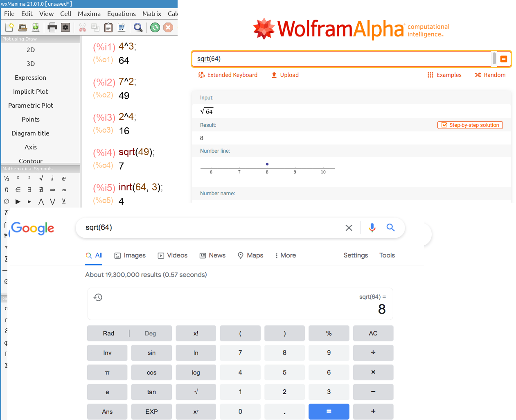Open calculator history with the clock icon
This screenshot has width=516, height=420.
[x=98, y=297]
